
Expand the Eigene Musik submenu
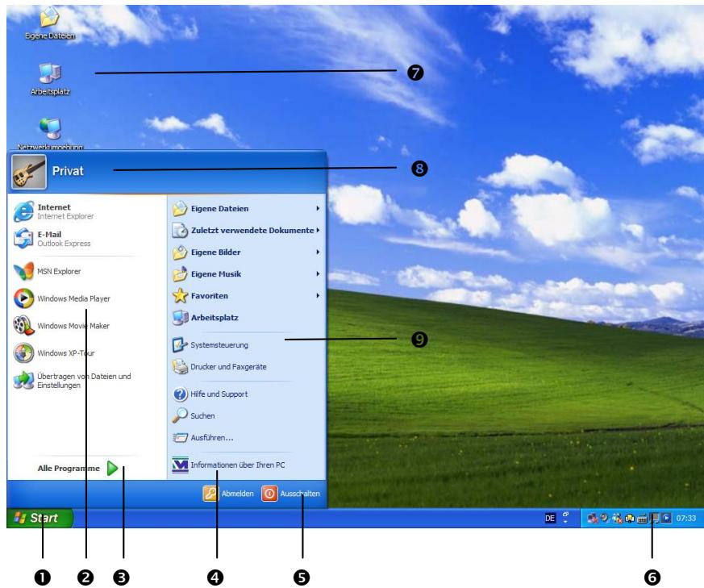246,274
